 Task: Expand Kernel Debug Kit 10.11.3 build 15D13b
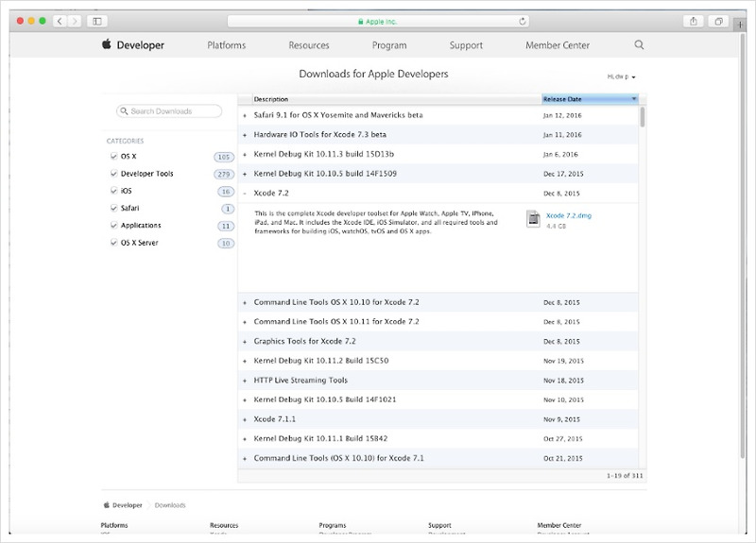[x=245, y=155]
